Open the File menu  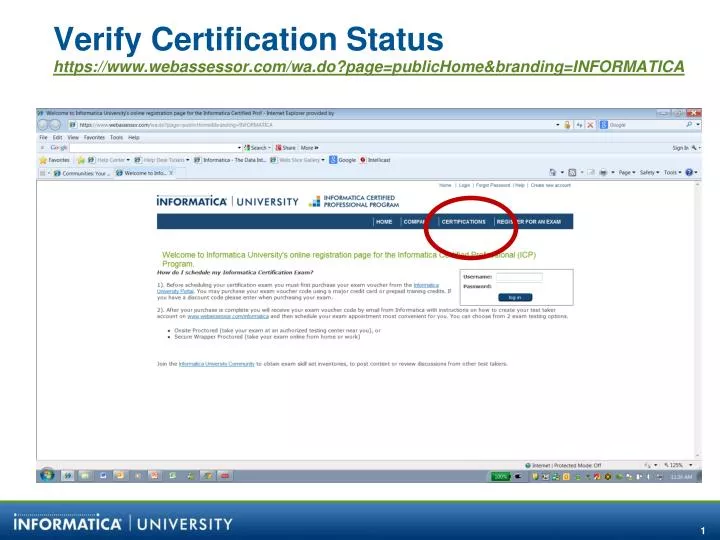(x=43, y=137)
